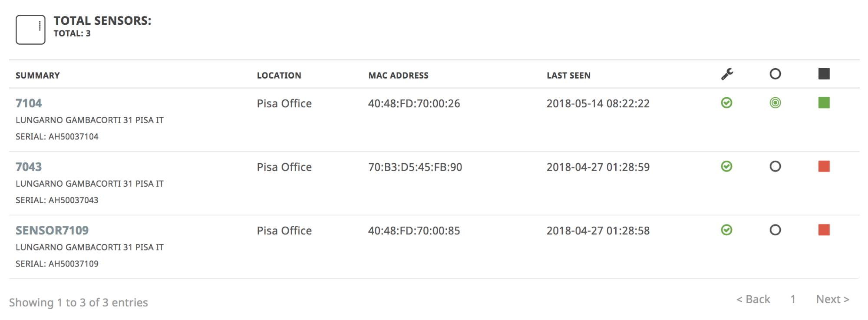Sort table by Summary column
This screenshot has height=320, width=868.
pos(38,76)
